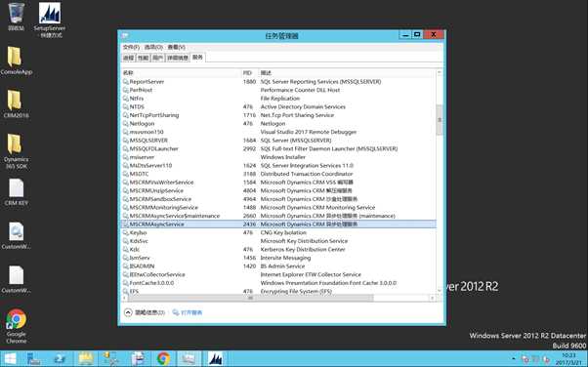
Task: Click the service icon beside MSDTC
Action: [126, 174]
